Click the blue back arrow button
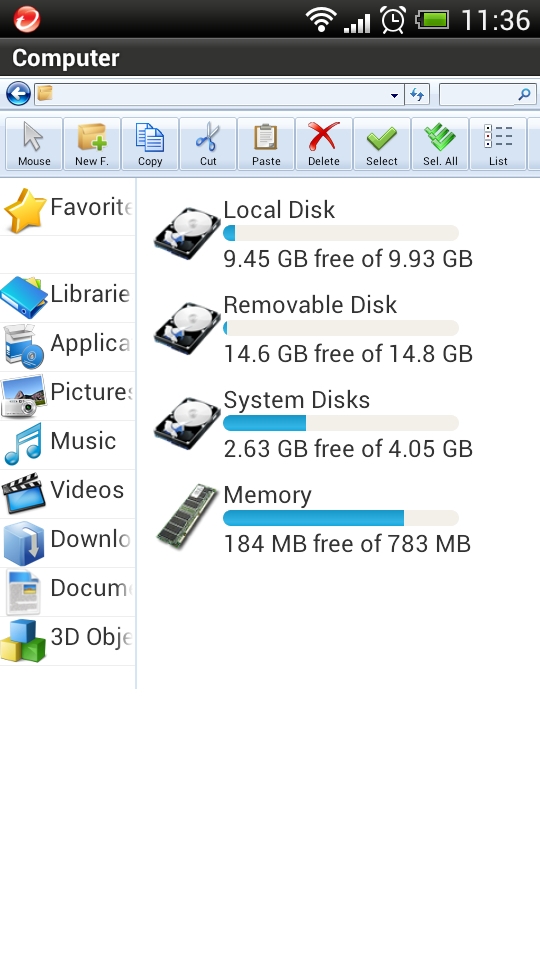 tap(18, 94)
